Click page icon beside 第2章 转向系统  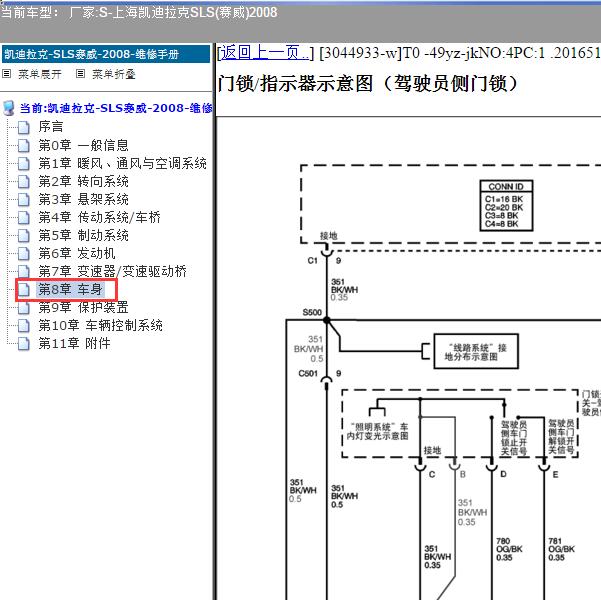click(24, 181)
